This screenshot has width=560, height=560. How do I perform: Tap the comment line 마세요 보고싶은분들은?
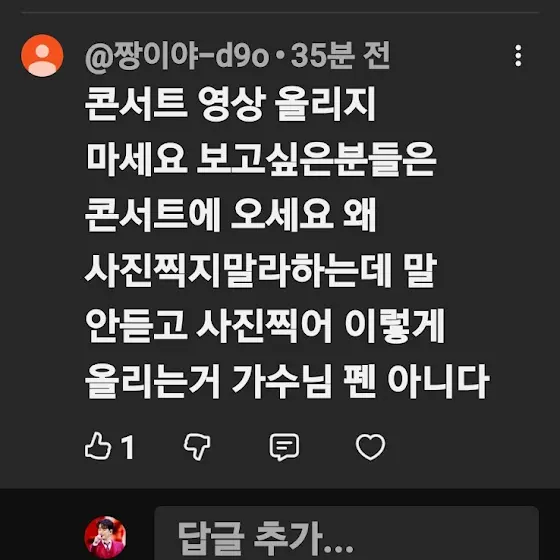[x=261, y=159]
